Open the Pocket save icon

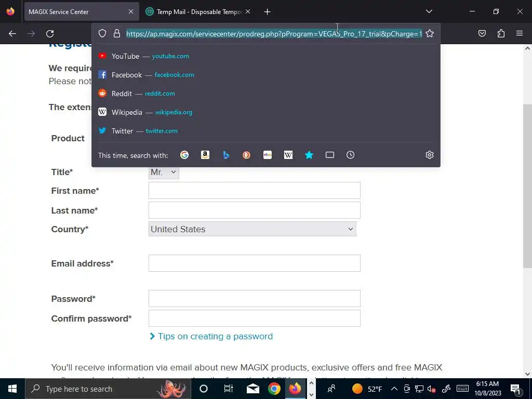pyautogui.click(x=482, y=33)
